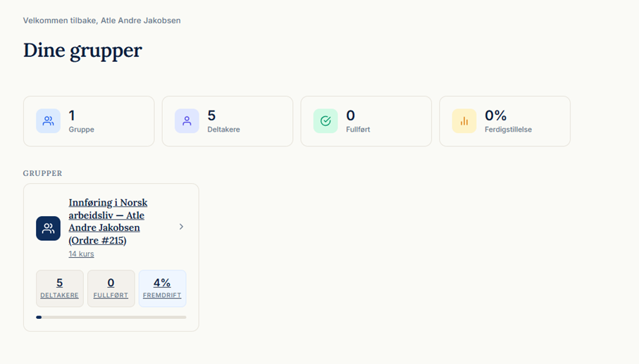Viewport: 639px width, 364px height.
Task: Click the 5 Deltakere summary card
Action: pyautogui.click(x=228, y=121)
